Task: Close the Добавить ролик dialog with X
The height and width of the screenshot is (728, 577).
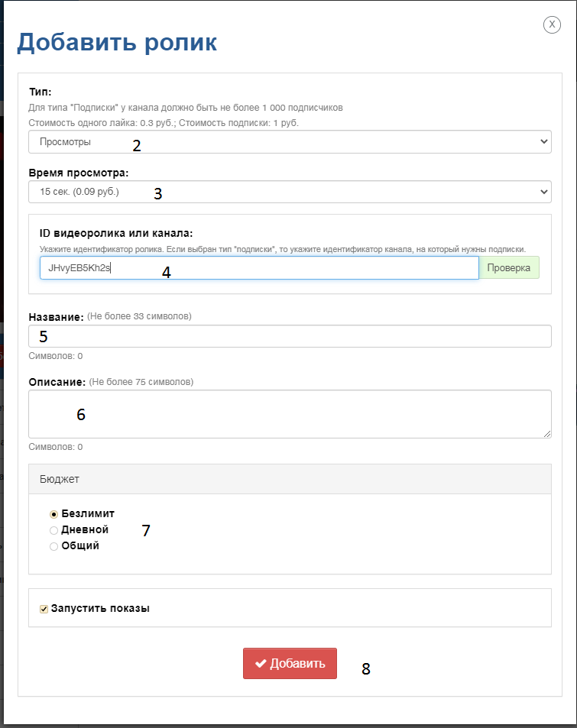Action: coord(552,24)
